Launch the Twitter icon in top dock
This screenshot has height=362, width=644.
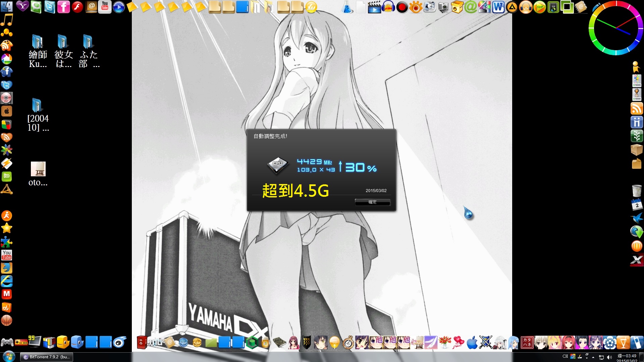point(50,7)
